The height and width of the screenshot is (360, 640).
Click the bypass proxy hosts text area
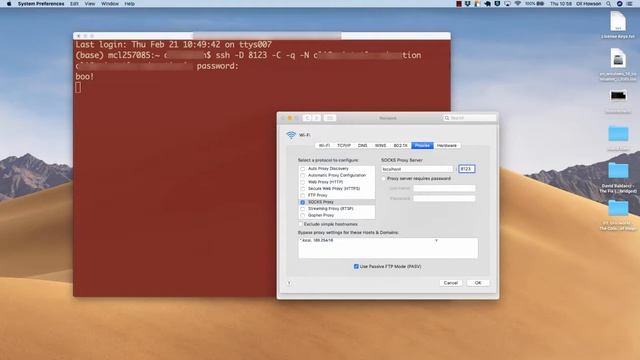pos(388,248)
